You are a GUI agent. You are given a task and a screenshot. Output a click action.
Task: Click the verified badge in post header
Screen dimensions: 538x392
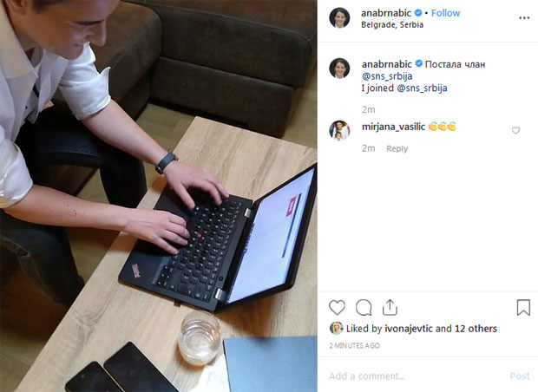point(418,13)
